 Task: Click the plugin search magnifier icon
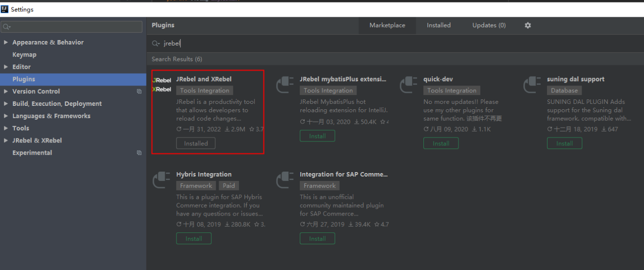tap(156, 44)
